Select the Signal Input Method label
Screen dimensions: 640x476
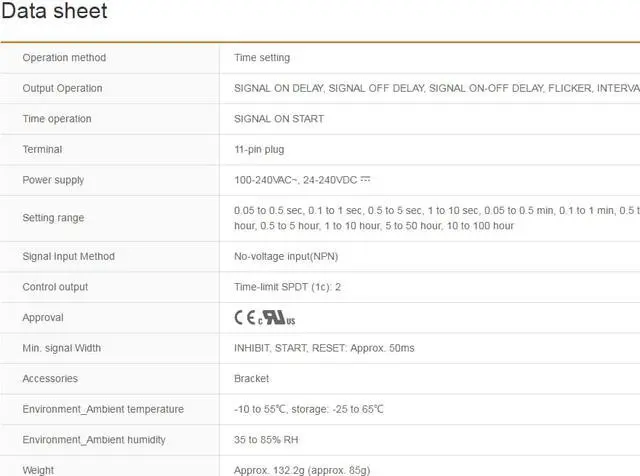[68, 256]
